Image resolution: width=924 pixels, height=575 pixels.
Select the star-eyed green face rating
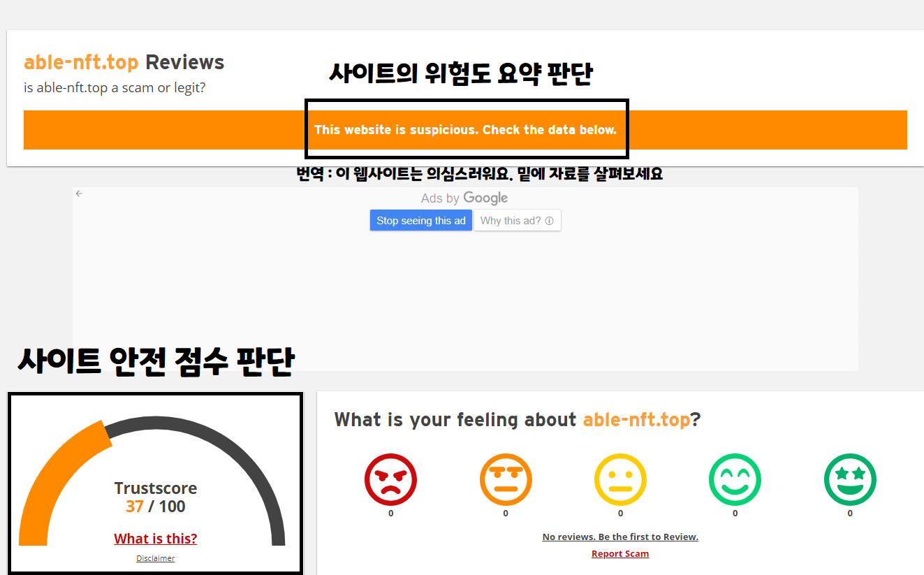[x=850, y=479]
